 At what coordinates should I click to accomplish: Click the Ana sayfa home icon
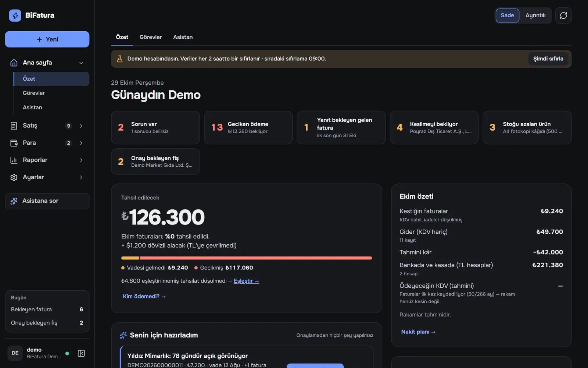(x=14, y=63)
